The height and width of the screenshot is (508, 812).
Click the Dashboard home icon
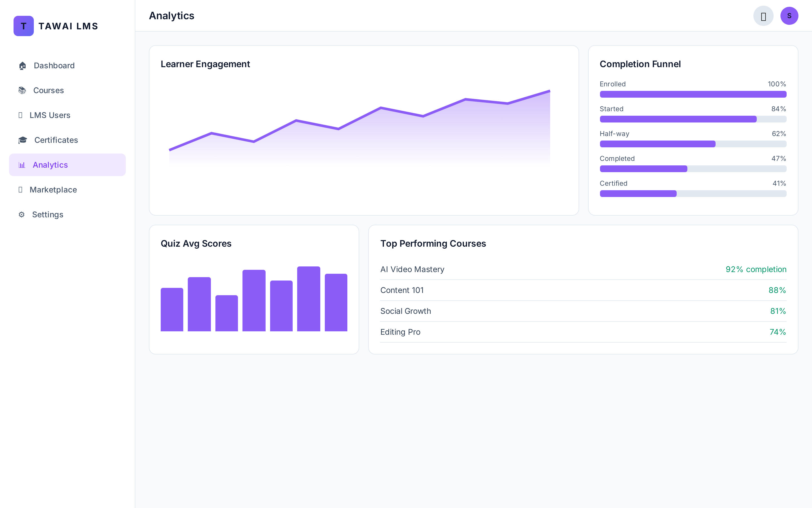coord(23,65)
